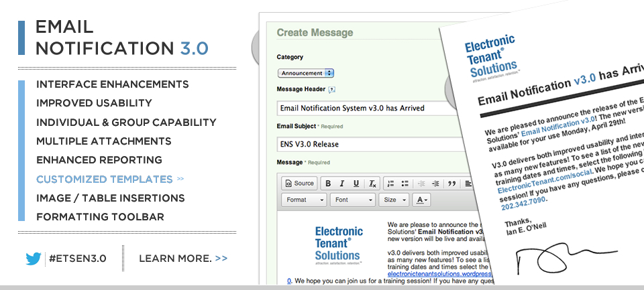Click the Email Notification 3.0 title
Image resolution: width=644 pixels, height=290 pixels.
pyautogui.click(x=121, y=38)
